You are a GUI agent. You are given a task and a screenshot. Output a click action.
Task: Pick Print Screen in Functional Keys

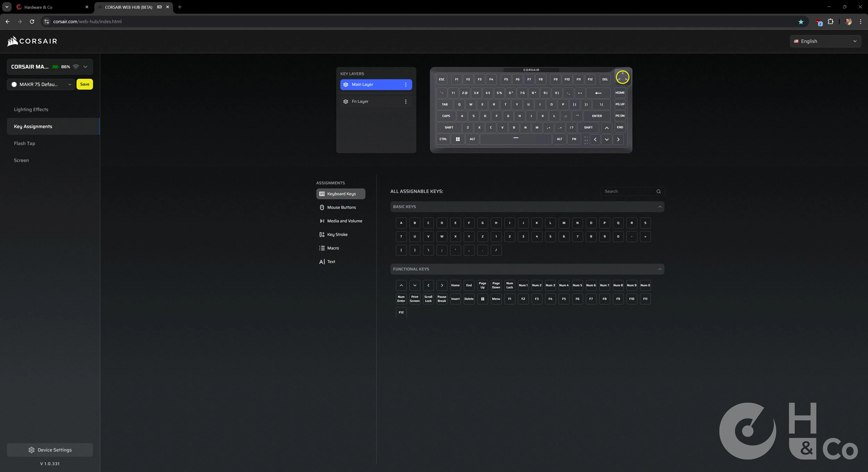coord(415,299)
